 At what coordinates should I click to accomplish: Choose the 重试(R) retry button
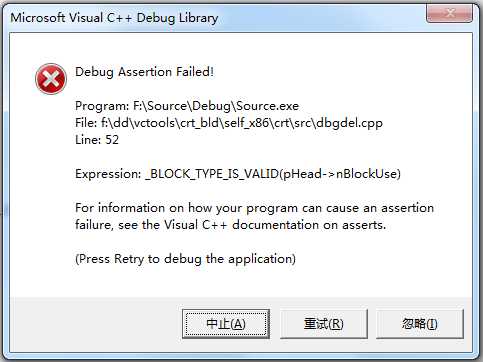pyautogui.click(x=323, y=324)
